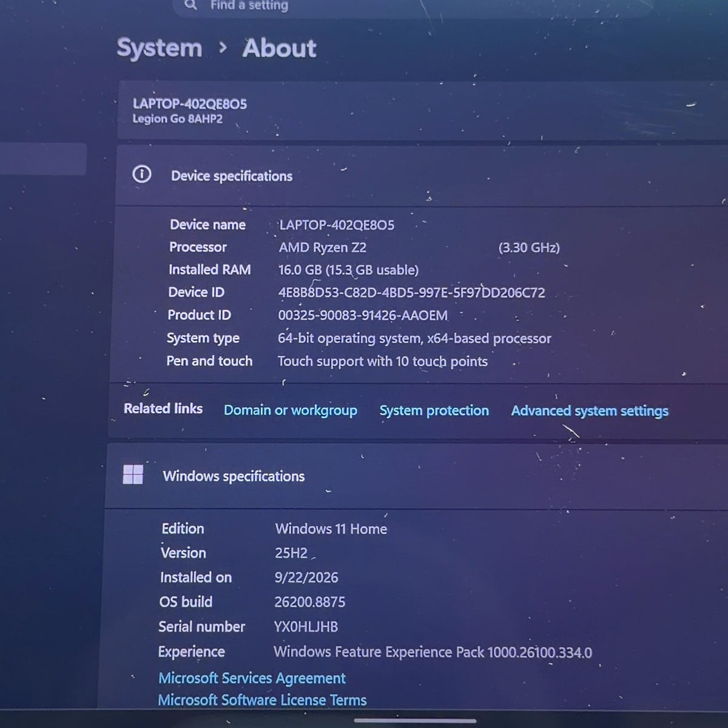This screenshot has height=728, width=728.
Task: Click serial number YX0HLJHB
Action: coord(306,627)
